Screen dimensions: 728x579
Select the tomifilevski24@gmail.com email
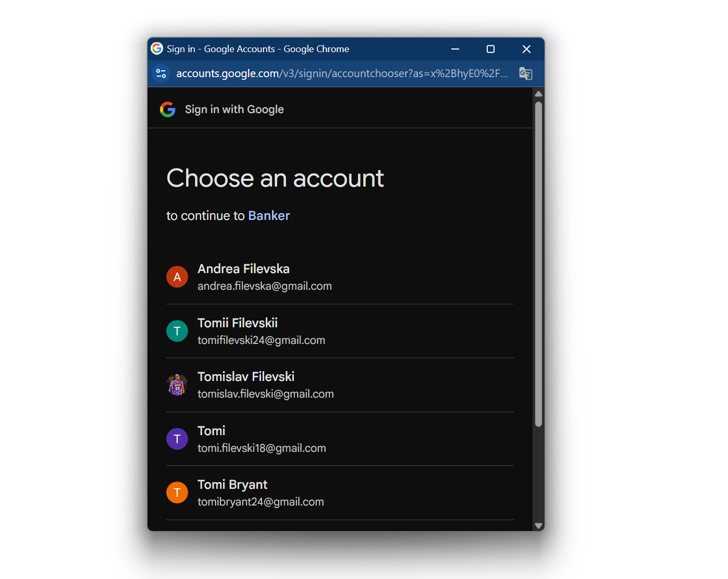(x=261, y=340)
